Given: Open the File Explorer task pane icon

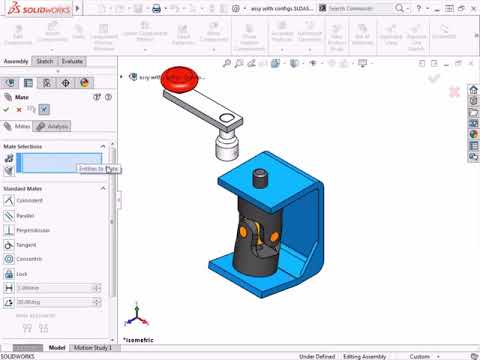Looking at the screenshot, I should pyautogui.click(x=473, y=112).
